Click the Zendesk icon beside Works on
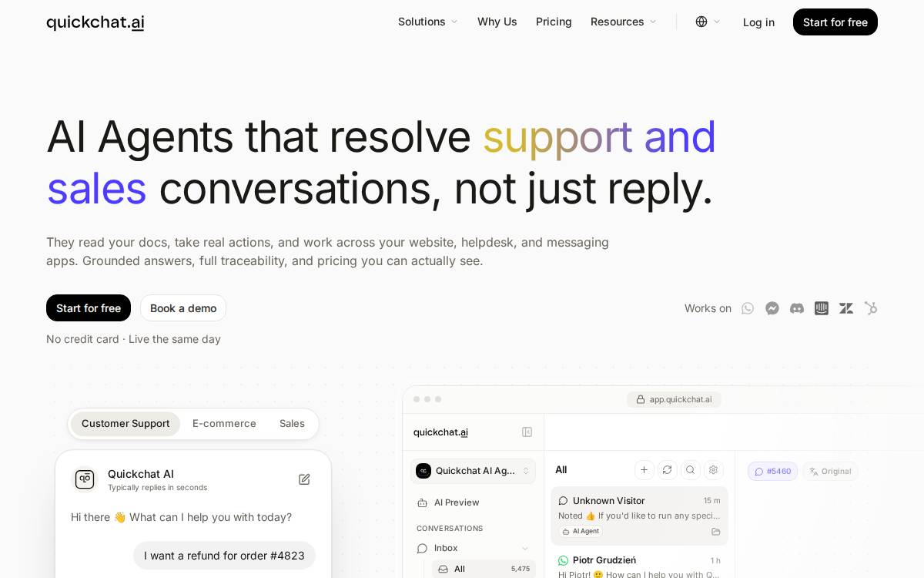The height and width of the screenshot is (578, 924). (x=846, y=308)
